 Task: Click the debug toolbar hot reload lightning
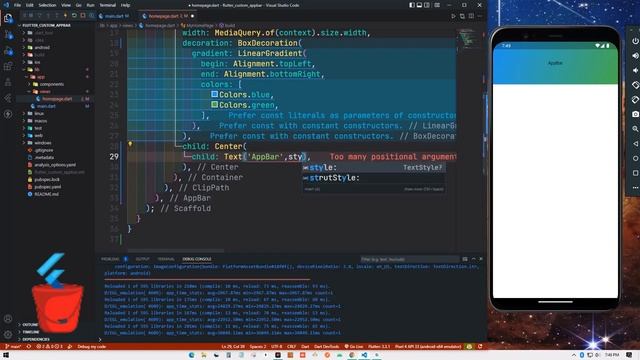pyautogui.click(x=65, y=16)
